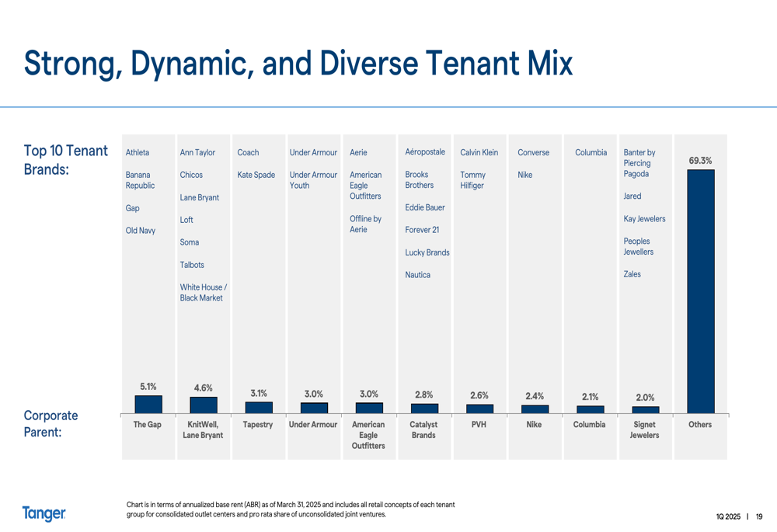
Task: Click the 2.0% bar for Signet Jewelers
Action: (x=645, y=409)
